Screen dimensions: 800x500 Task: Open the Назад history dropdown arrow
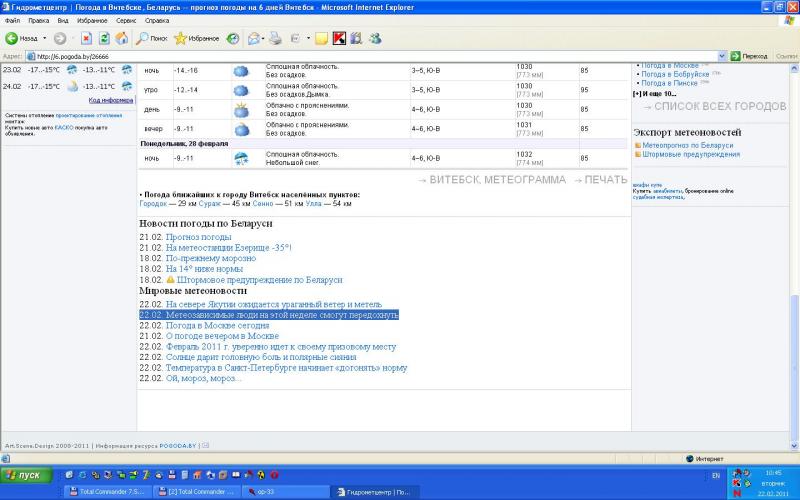[44, 38]
